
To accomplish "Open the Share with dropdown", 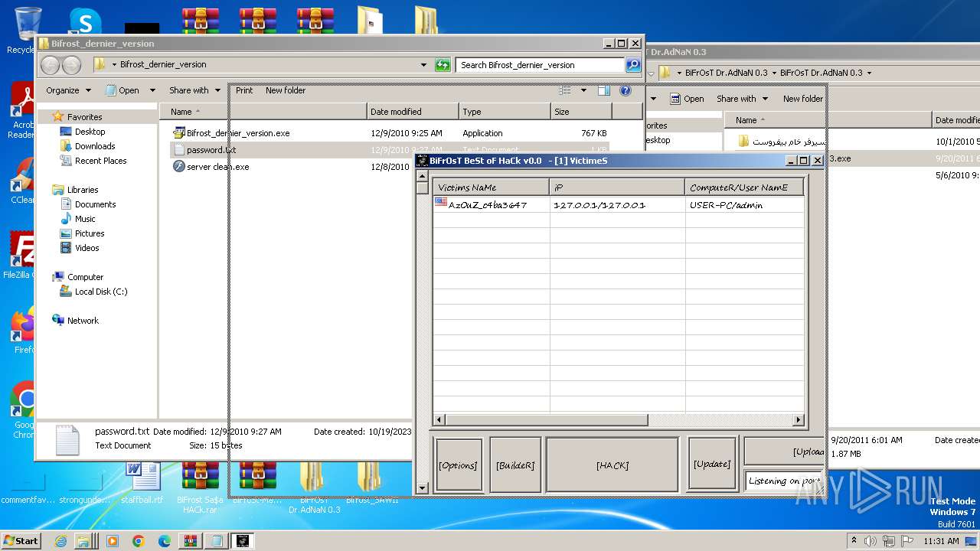I will (x=194, y=90).
